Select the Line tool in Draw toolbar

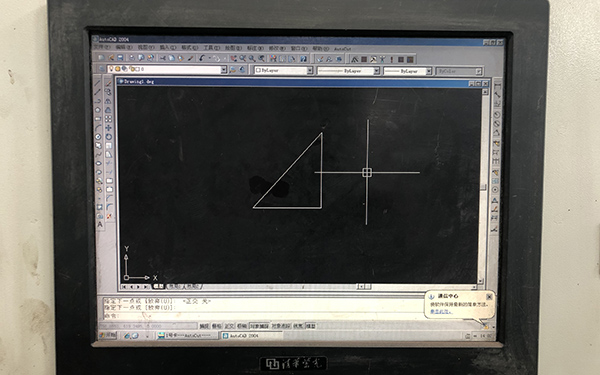tap(98, 83)
